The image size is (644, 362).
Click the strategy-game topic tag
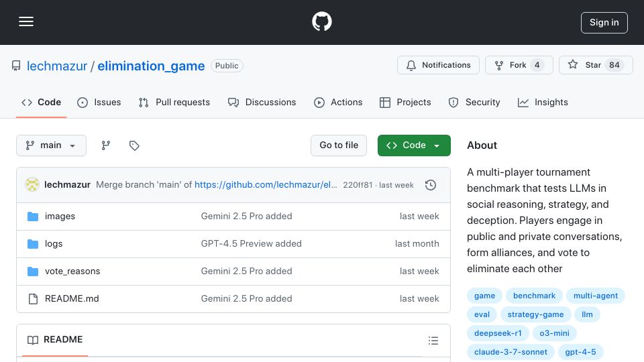[535, 314]
